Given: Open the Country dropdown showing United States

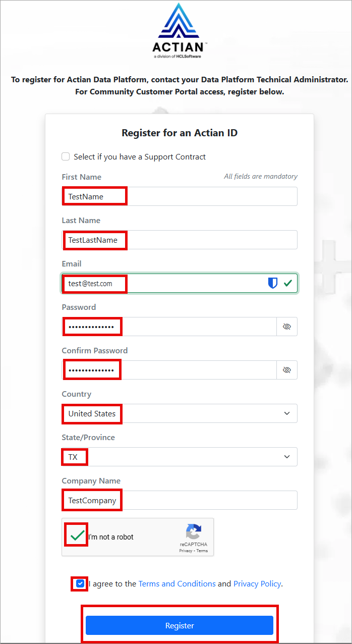Looking at the screenshot, I should point(180,413).
